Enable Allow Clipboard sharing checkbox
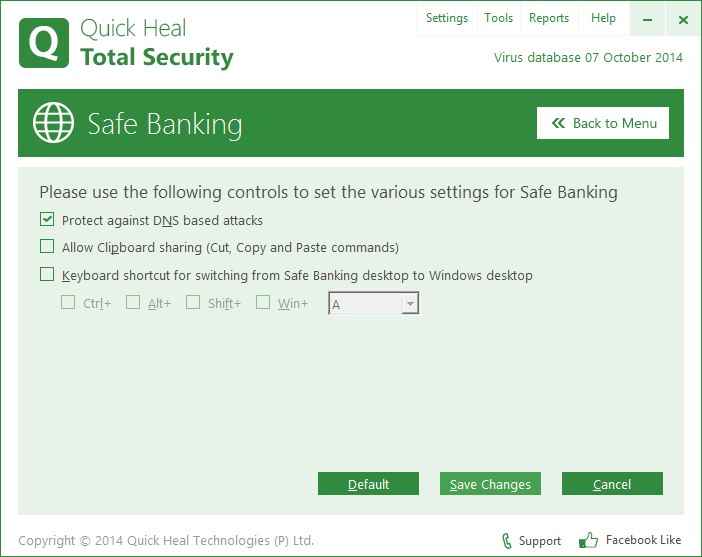The height and width of the screenshot is (557, 702). [47, 246]
